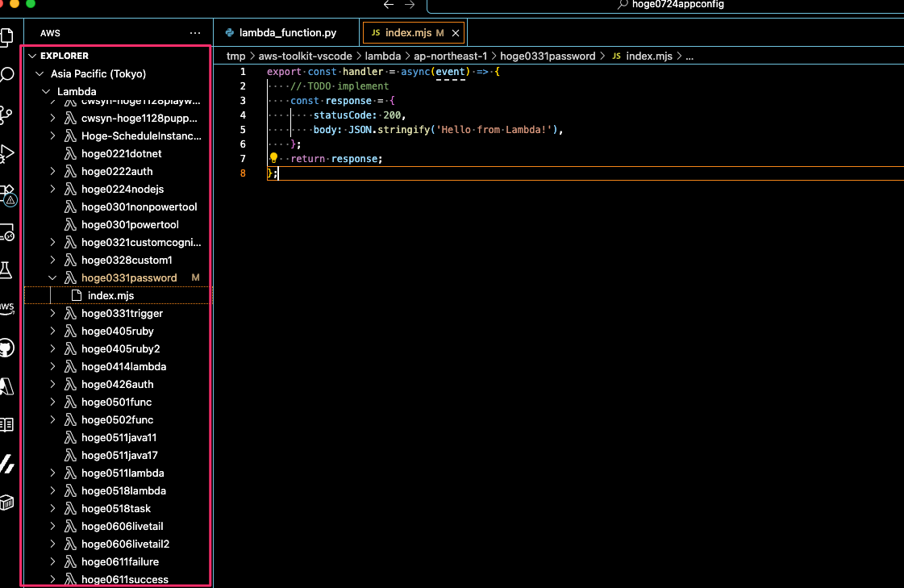The image size is (904, 588).
Task: Close the index.mjs editor tab
Action: [x=456, y=33]
